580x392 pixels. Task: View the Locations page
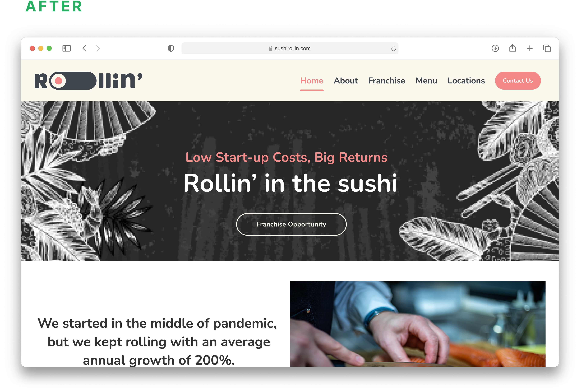click(x=466, y=81)
